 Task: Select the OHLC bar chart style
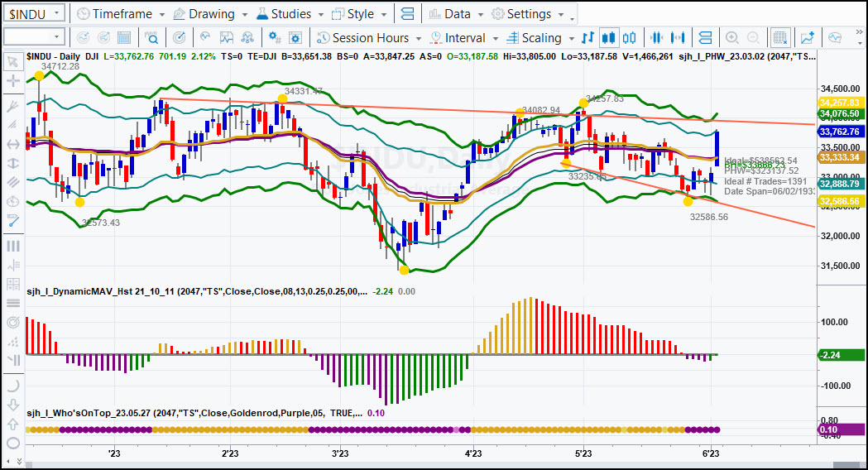587,37
